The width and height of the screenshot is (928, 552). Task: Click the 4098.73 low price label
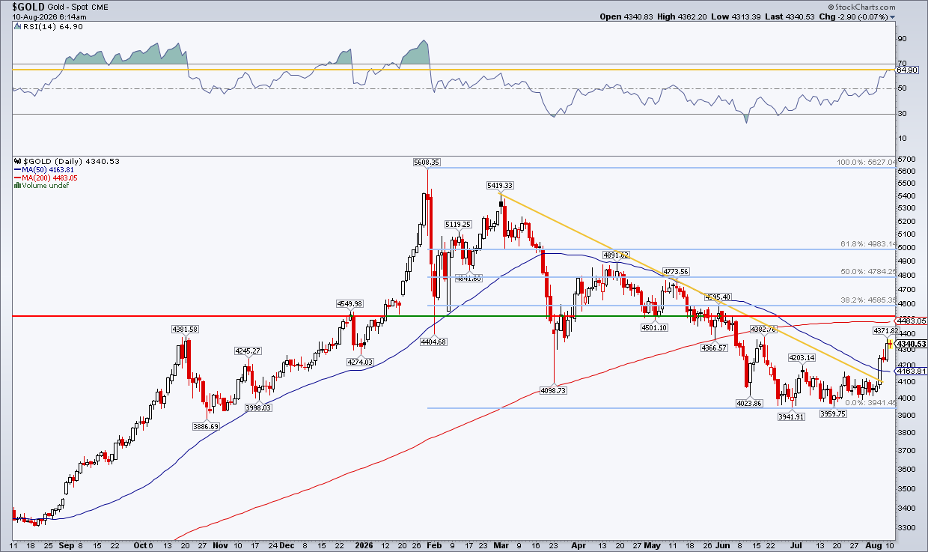tap(553, 390)
